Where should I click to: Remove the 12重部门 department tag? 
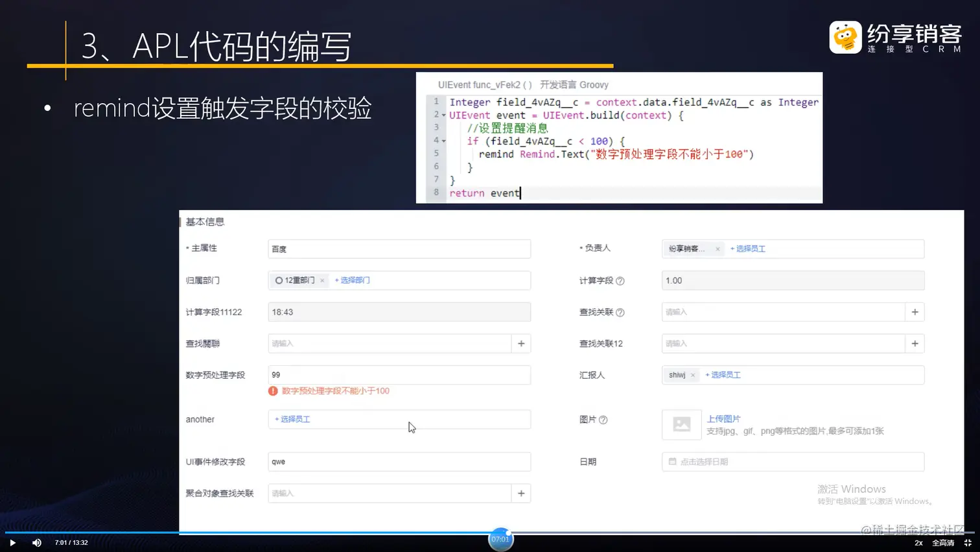[322, 280]
